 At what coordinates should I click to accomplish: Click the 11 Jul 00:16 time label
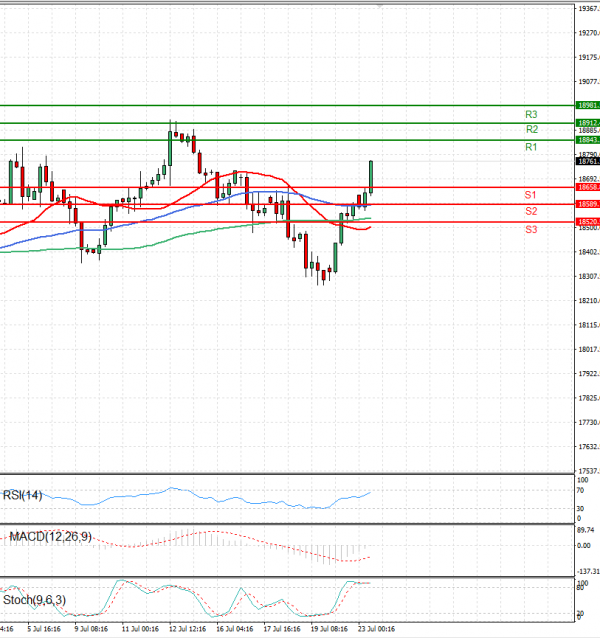[x=140, y=629]
